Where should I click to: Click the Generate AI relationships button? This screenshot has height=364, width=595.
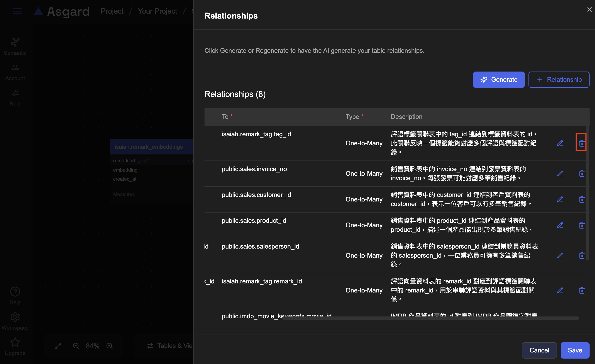coord(498,80)
